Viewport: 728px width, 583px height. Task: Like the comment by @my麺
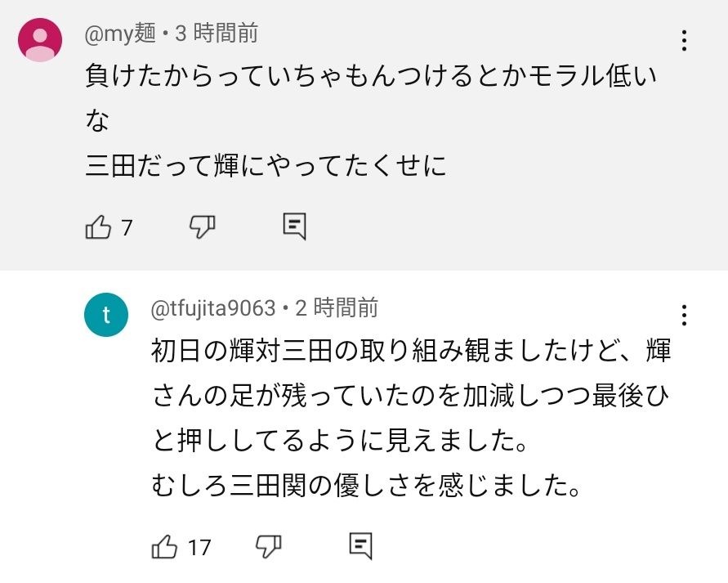click(x=98, y=226)
